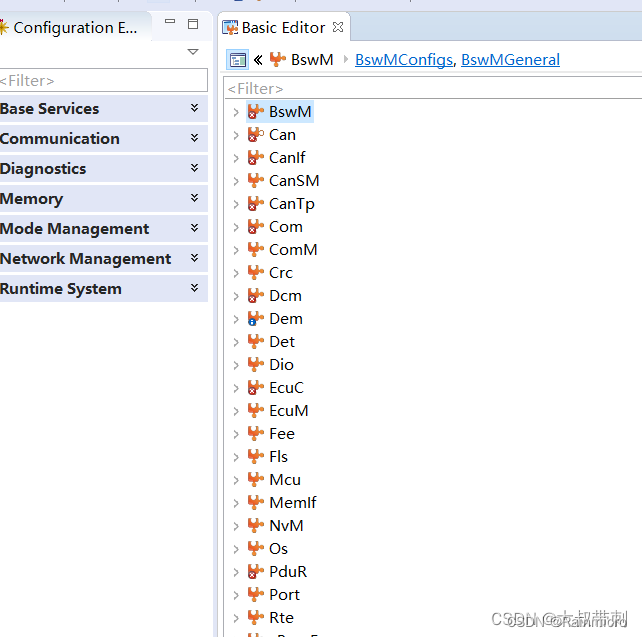Screen dimensions: 642x637
Task: Click the Basic Editor filter field
Action: pyautogui.click(x=433, y=88)
